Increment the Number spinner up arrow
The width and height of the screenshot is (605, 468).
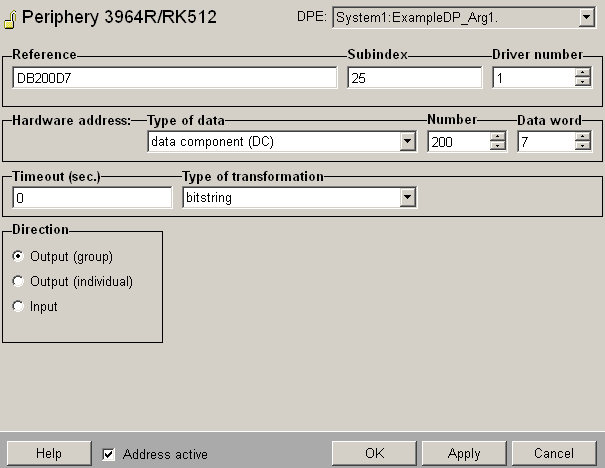coord(498,137)
